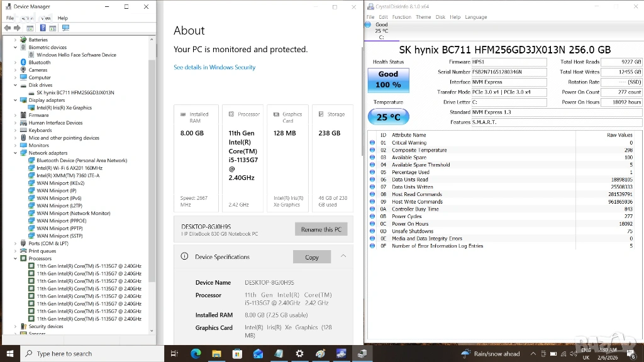Collapse the Network adapters category
Image resolution: width=644 pixels, height=362 pixels.
tap(15, 153)
